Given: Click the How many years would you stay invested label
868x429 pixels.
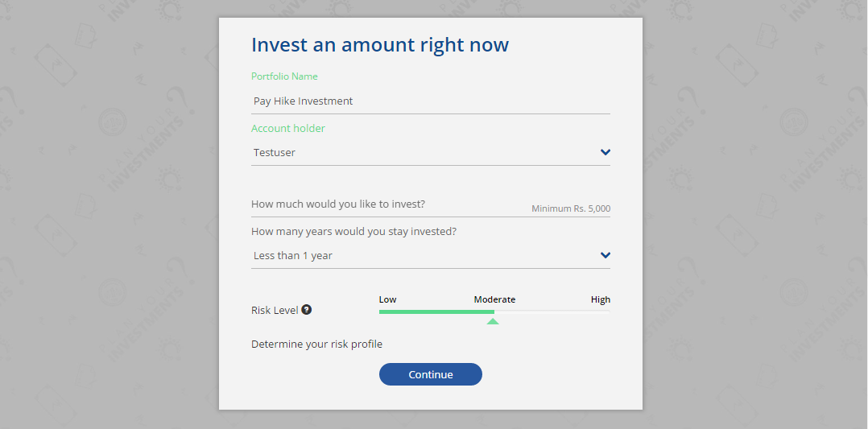Looking at the screenshot, I should (x=354, y=232).
